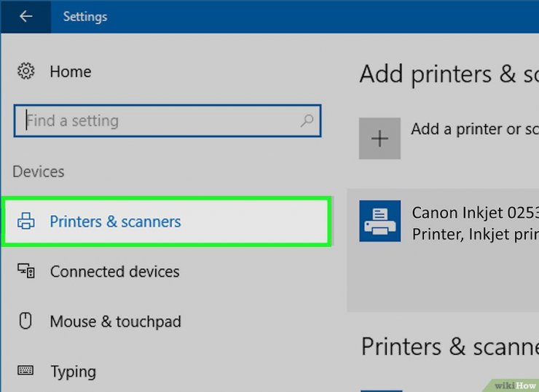Select the Printers & scanners label
This screenshot has width=539, height=392.
[115, 222]
